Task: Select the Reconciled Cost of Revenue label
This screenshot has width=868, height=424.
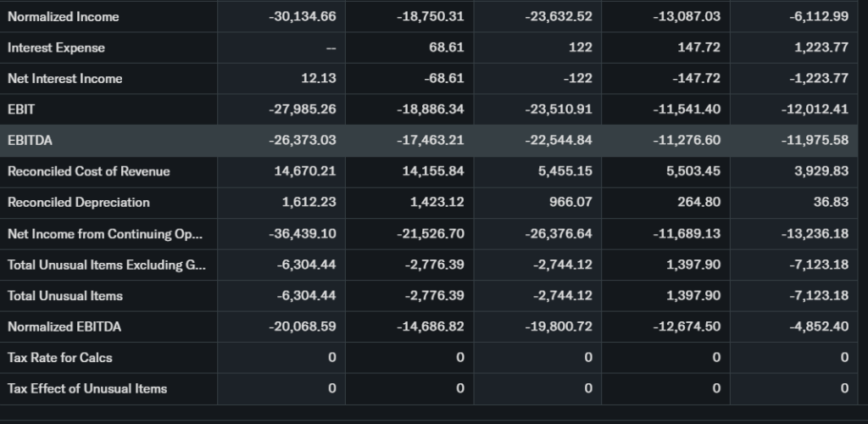Action: pyautogui.click(x=89, y=171)
